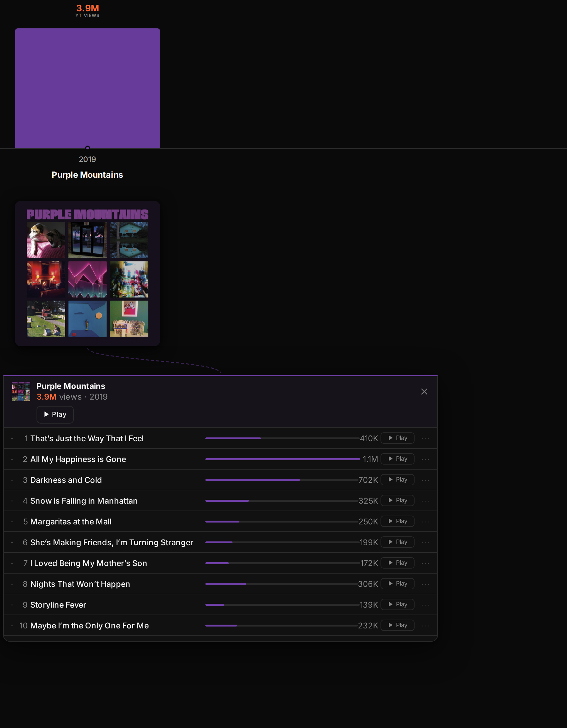Viewport: 567px width, 728px height.
Task: Play "That's Just the Way That I Feel"
Action: click(398, 438)
